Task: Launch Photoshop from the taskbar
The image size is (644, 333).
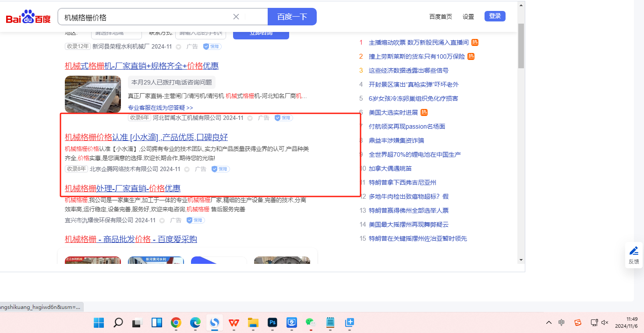Action: (272, 323)
